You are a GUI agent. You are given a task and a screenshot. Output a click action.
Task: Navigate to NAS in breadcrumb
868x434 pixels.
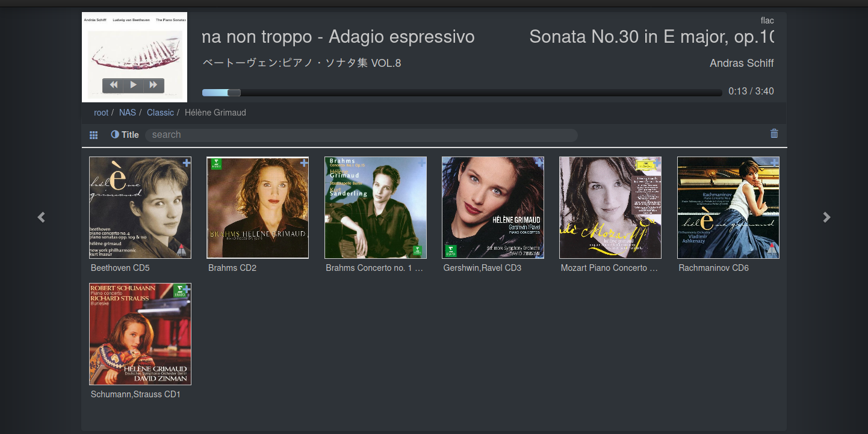(x=128, y=113)
